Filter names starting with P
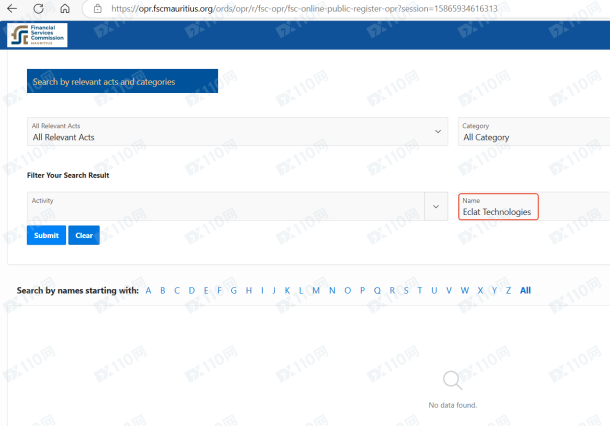This screenshot has width=610, height=426. [363, 291]
